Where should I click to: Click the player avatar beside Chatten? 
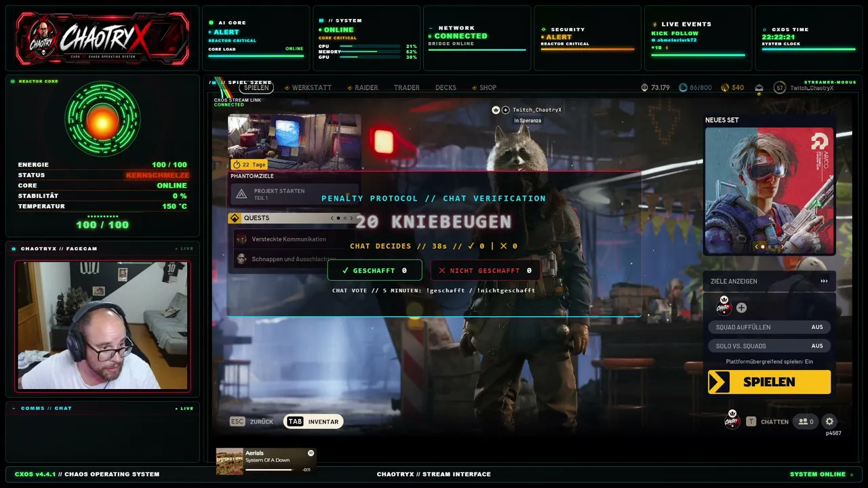[x=732, y=420]
